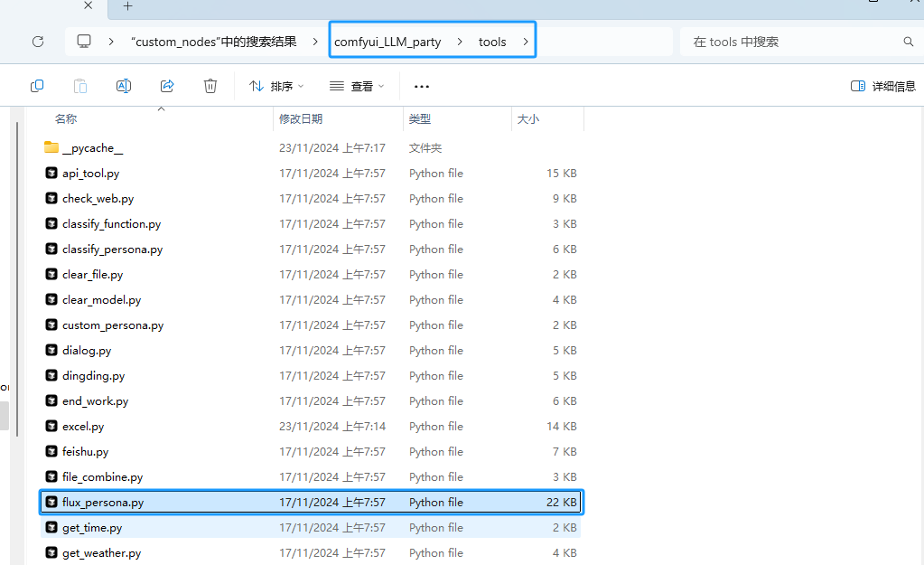
Task: Sort by the 修改日期 column header
Action: (x=301, y=118)
